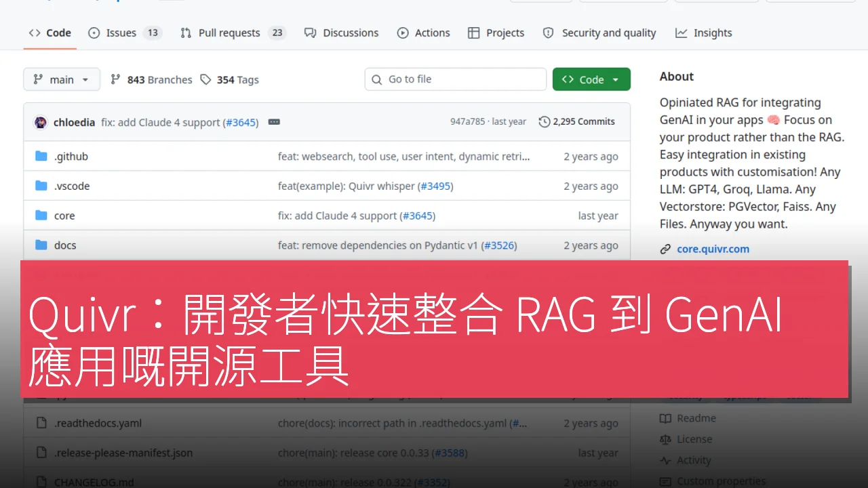Open the Actions tab
Viewport: 868px width, 488px height.
[x=423, y=33]
